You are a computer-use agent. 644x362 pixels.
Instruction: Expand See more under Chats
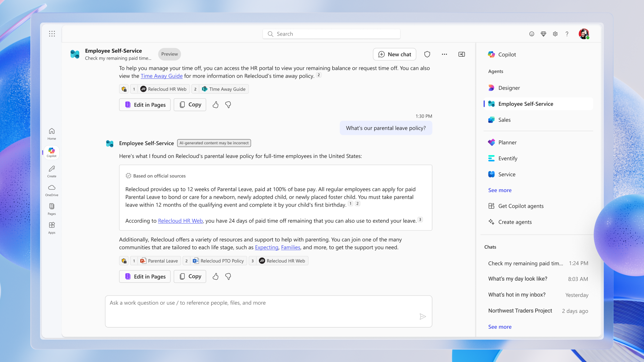click(500, 327)
